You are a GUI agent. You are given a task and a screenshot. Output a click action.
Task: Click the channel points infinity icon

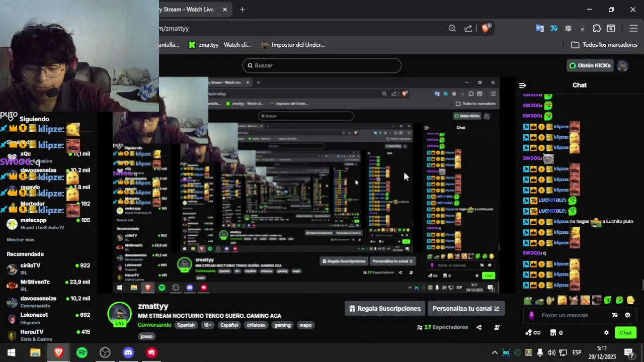click(533, 333)
